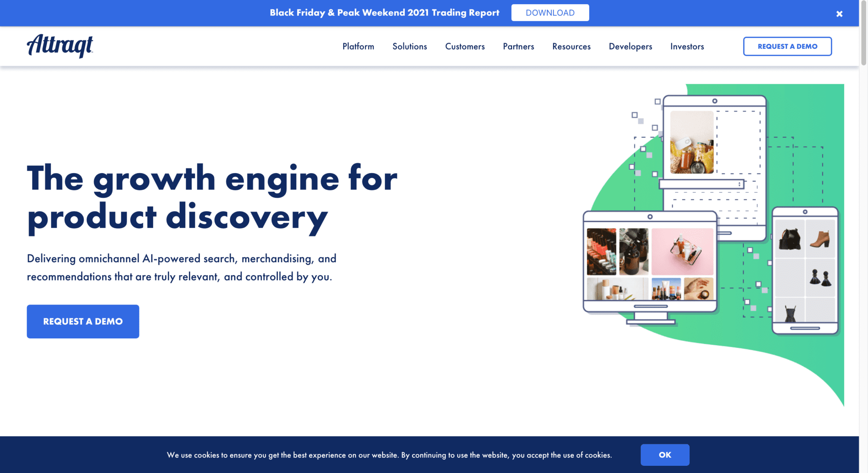Open the Resources menu
Screen dimensions: 868x473
(x=571, y=47)
